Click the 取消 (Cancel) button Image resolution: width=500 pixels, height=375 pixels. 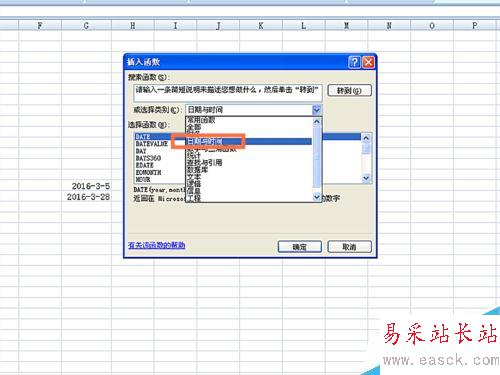349,247
